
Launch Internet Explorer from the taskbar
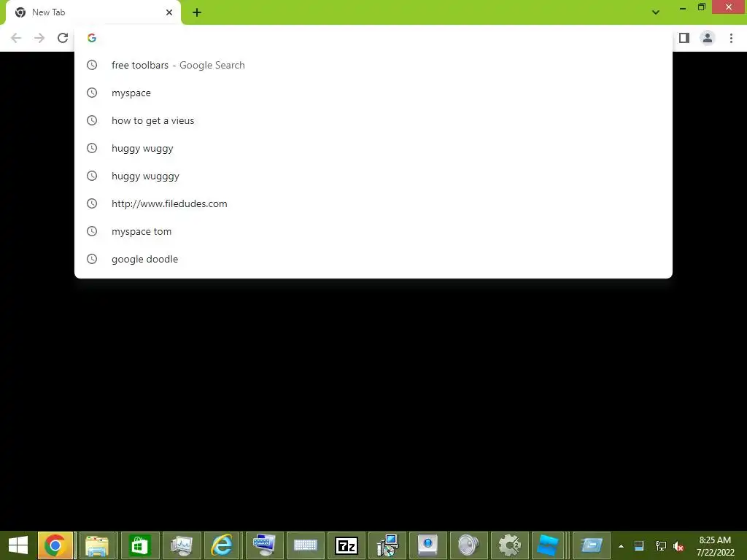click(x=222, y=545)
